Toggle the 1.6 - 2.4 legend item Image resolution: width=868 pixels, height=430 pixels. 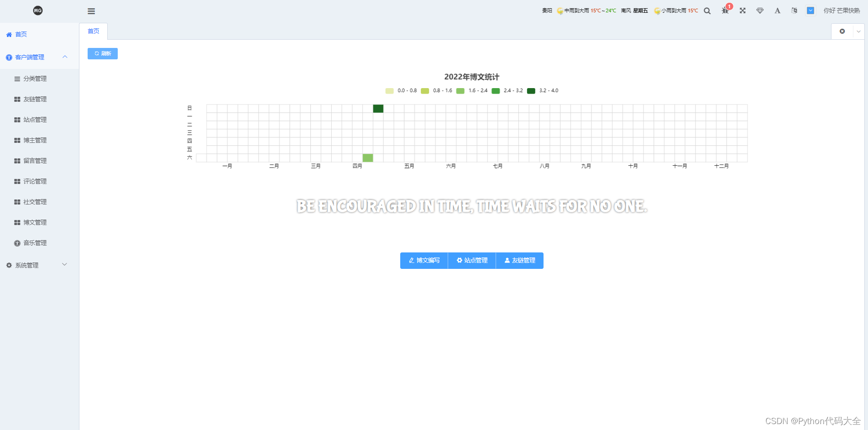click(x=472, y=91)
